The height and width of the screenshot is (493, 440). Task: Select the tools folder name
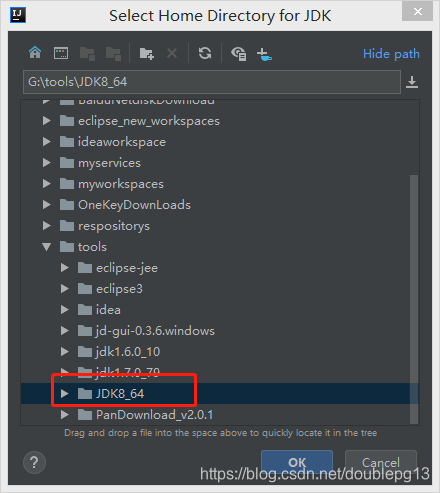tap(92, 247)
